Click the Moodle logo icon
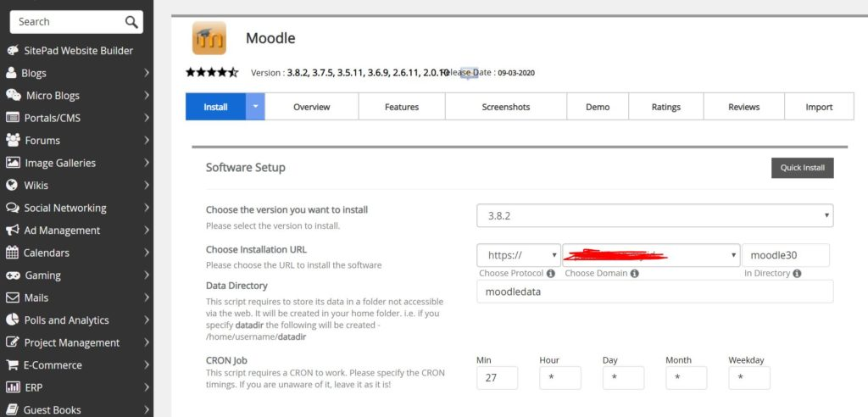This screenshot has width=868, height=417. (209, 38)
